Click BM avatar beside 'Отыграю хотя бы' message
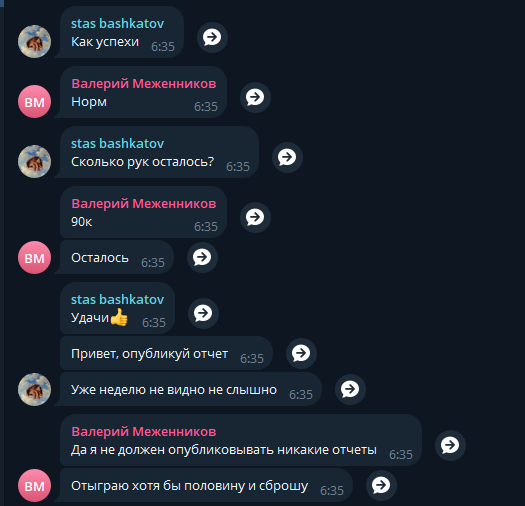This screenshot has height=506, width=525. [x=34, y=486]
